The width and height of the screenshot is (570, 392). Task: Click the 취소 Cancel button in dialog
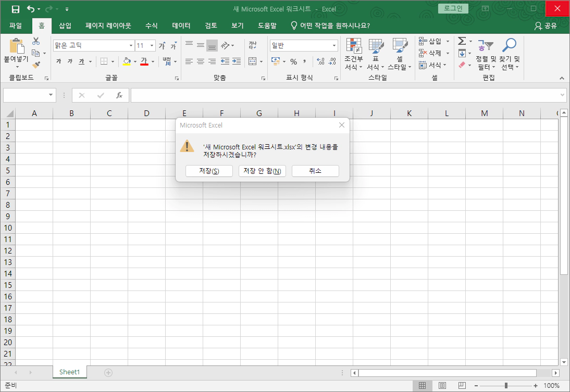[x=315, y=171]
